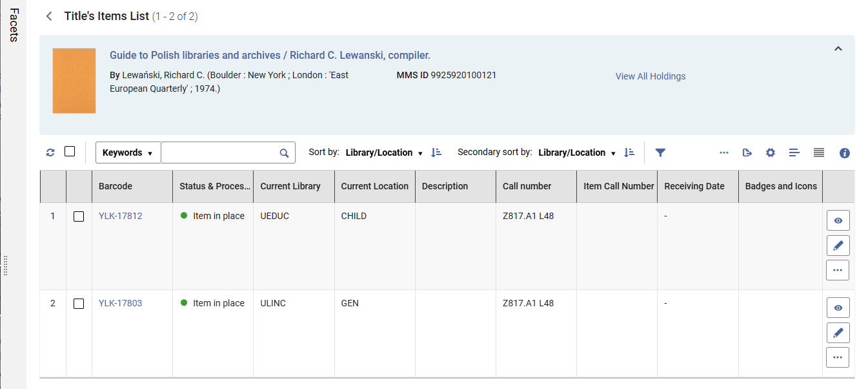Toggle the primary sort direction icon
868x389 pixels.
[x=436, y=152]
